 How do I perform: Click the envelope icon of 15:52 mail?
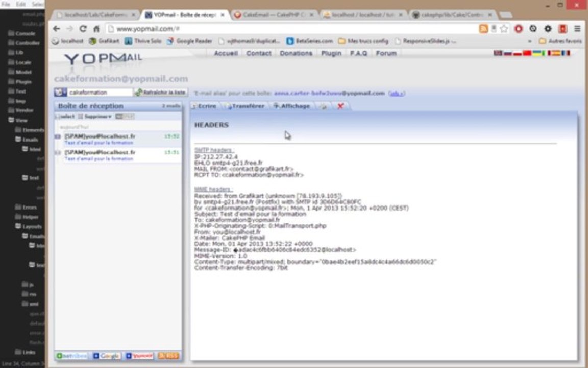pyautogui.click(x=58, y=136)
